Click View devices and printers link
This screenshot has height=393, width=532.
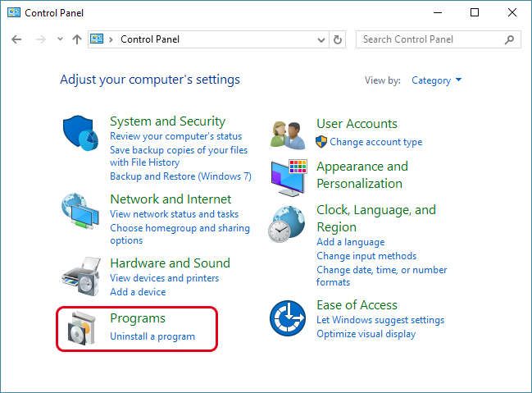pyautogui.click(x=164, y=278)
